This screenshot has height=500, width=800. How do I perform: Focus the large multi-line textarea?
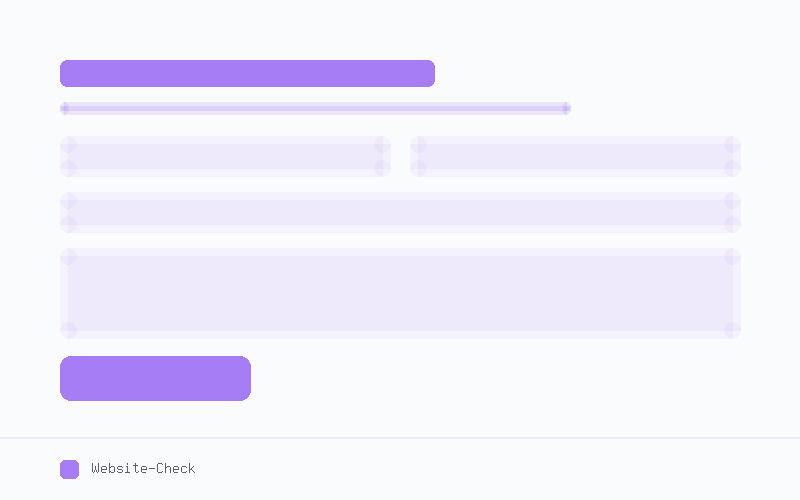pos(401,293)
